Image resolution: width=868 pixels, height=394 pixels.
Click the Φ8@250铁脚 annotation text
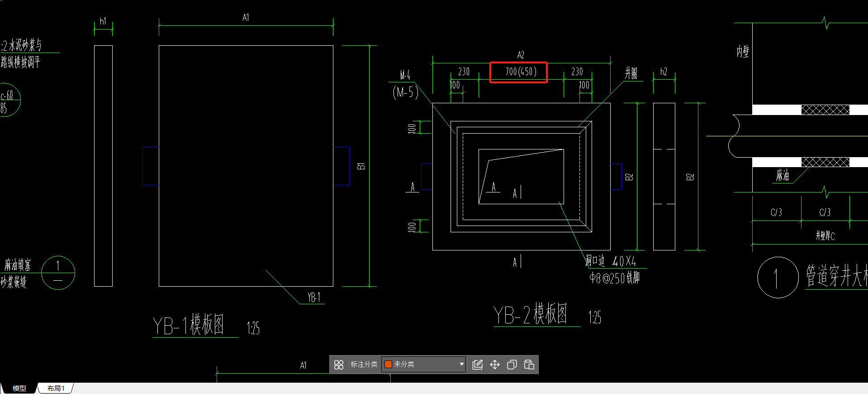click(x=614, y=278)
